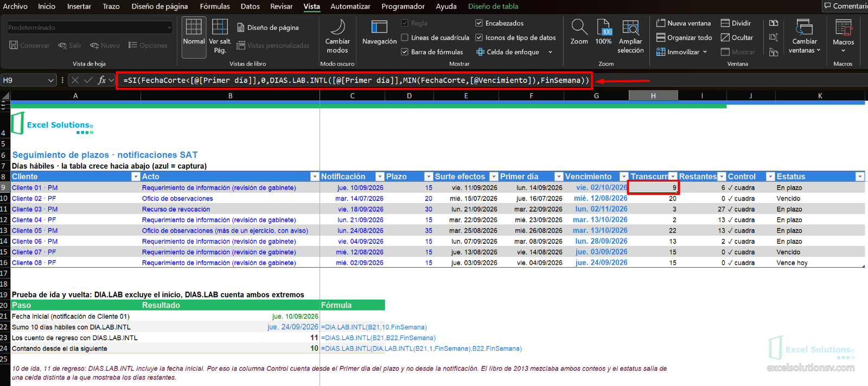Open the Vencimiento column filter arrow
The width and height of the screenshot is (868, 386).
624,177
